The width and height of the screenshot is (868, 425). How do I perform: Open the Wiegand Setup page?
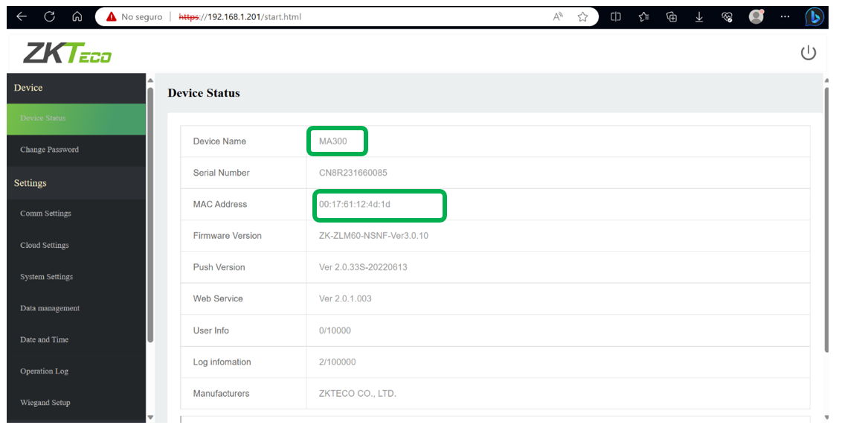point(45,403)
